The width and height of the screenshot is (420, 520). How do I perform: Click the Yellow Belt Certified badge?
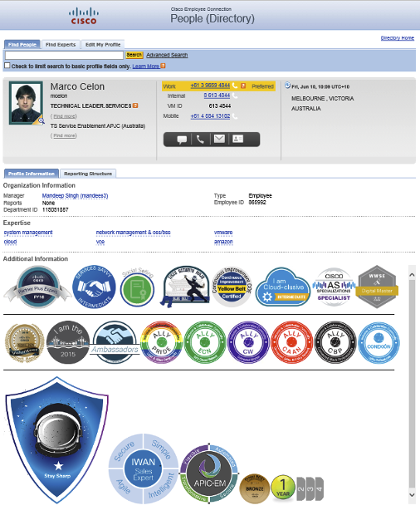pyautogui.click(x=232, y=287)
